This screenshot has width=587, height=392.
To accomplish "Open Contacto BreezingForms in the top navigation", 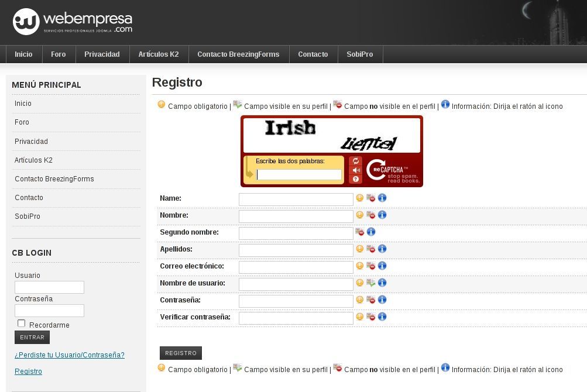I will (x=238, y=54).
